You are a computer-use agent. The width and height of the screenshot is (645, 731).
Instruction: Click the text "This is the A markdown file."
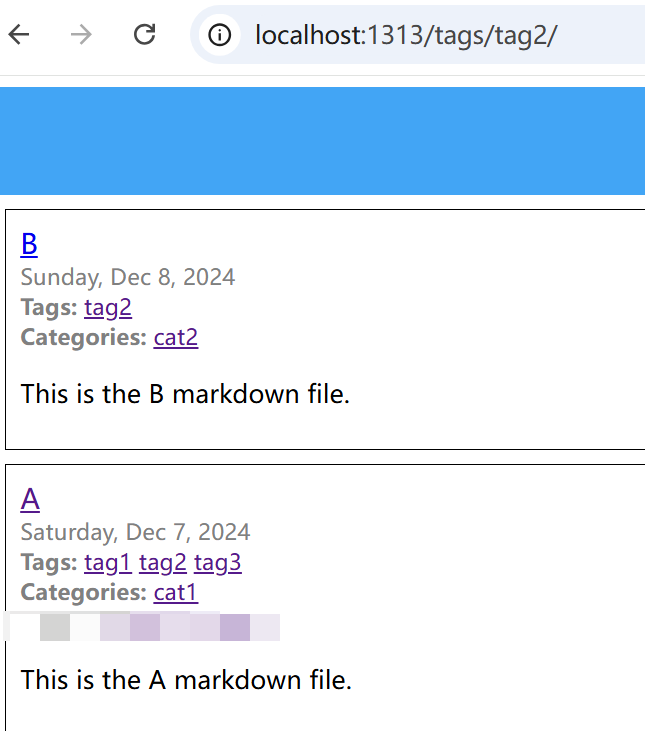click(186, 680)
